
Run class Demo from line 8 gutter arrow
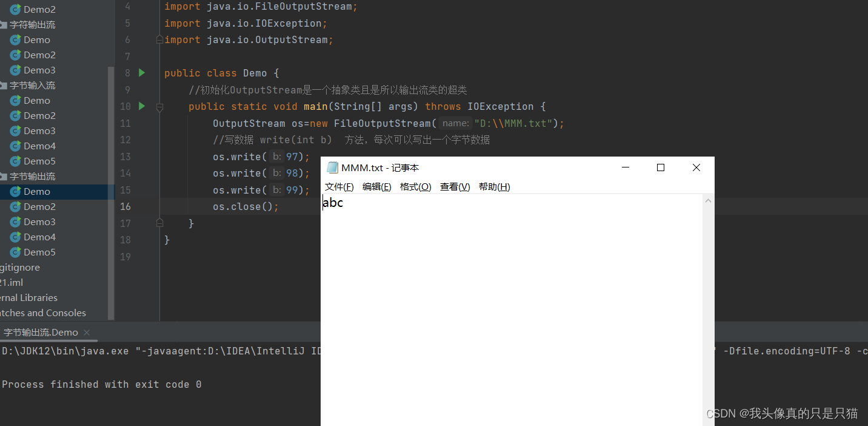tap(142, 73)
